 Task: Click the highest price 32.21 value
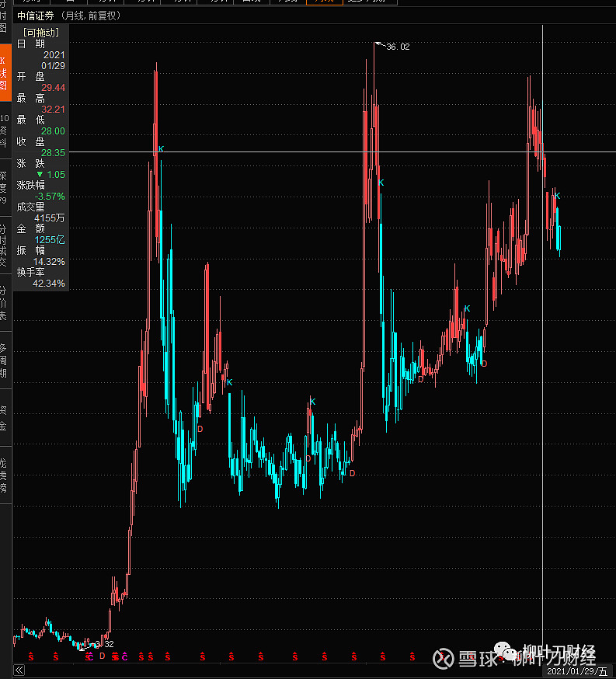pyautogui.click(x=54, y=109)
